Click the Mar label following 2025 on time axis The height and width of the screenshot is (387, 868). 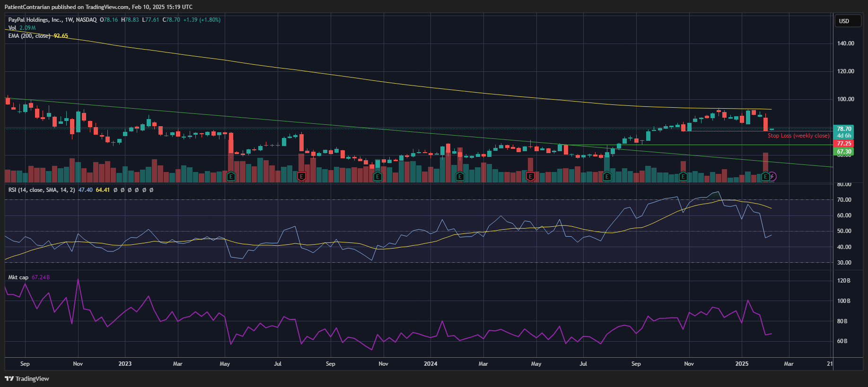coord(789,364)
